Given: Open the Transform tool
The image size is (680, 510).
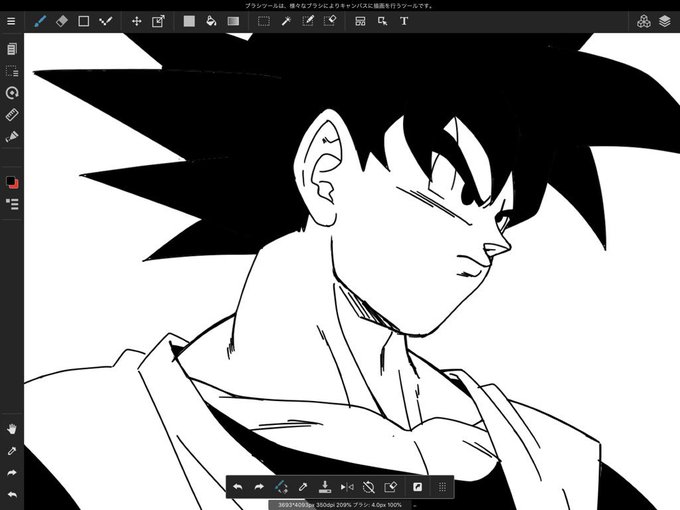Looking at the screenshot, I should (x=158, y=21).
